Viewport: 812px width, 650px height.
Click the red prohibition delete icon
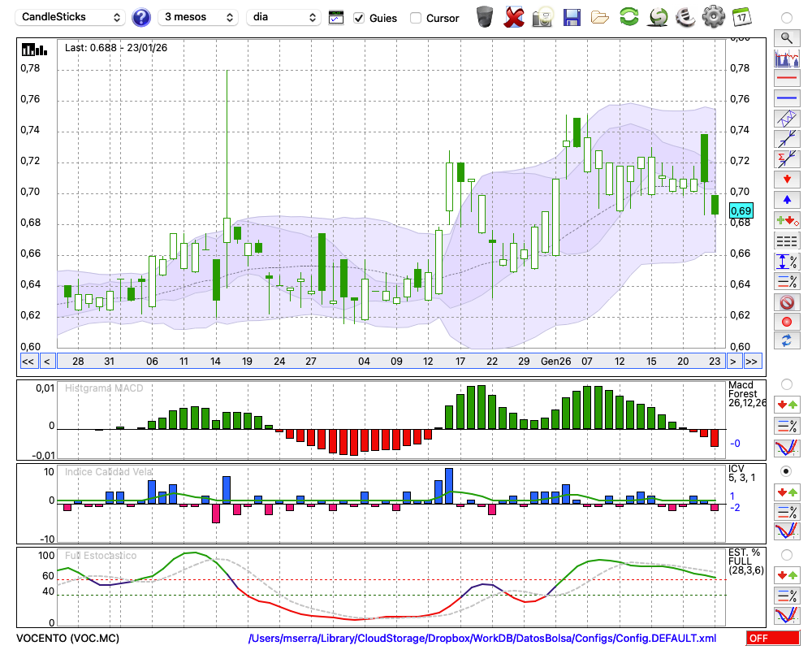click(x=786, y=302)
